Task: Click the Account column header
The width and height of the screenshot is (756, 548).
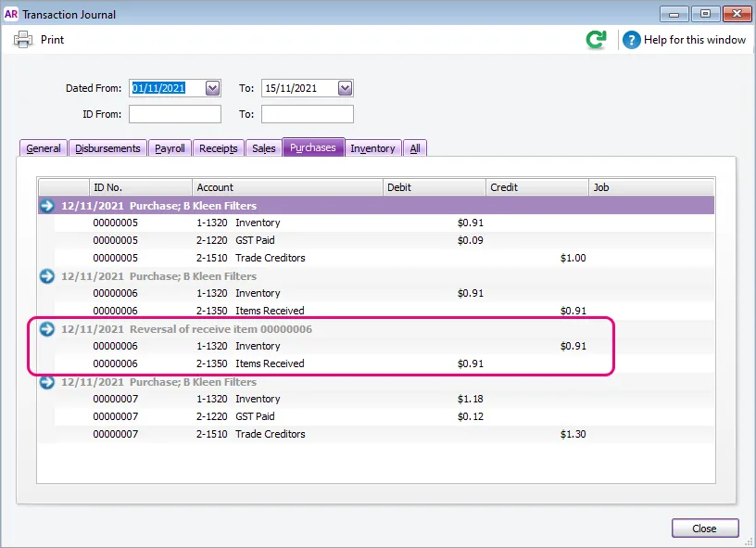Action: pyautogui.click(x=287, y=187)
